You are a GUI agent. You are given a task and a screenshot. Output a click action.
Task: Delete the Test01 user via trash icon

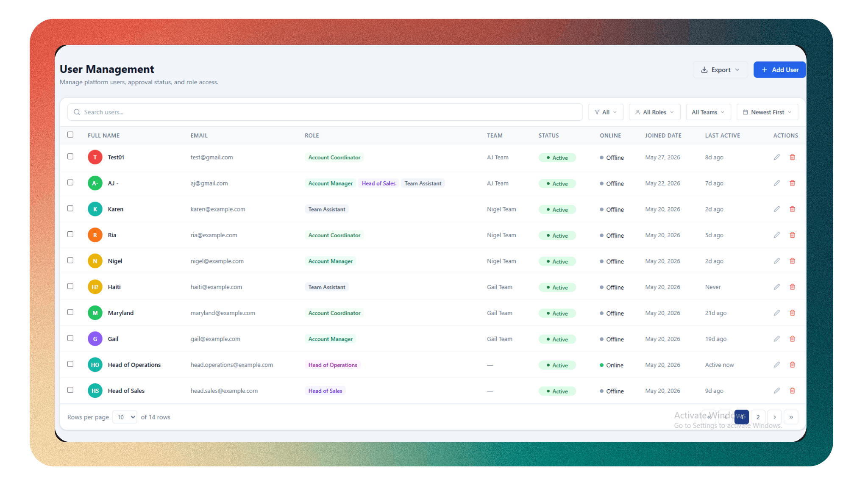792,157
